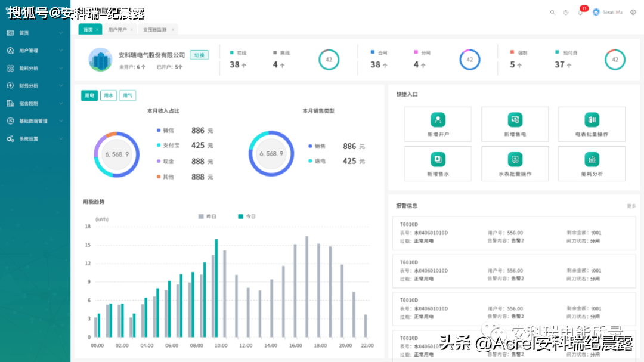Click the 电表批量操作 icon
Viewport: 644px width, 362px height.
click(x=592, y=120)
